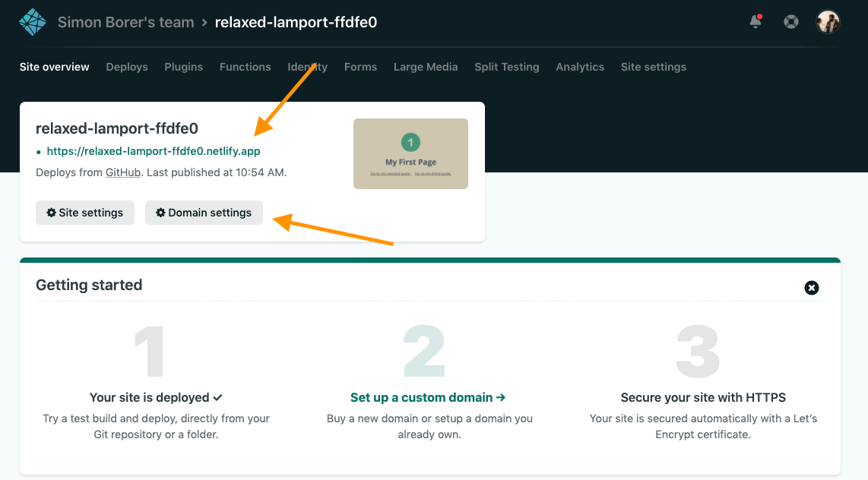The height and width of the screenshot is (480, 868).
Task: Click the Domain settings button
Action: pyautogui.click(x=204, y=213)
